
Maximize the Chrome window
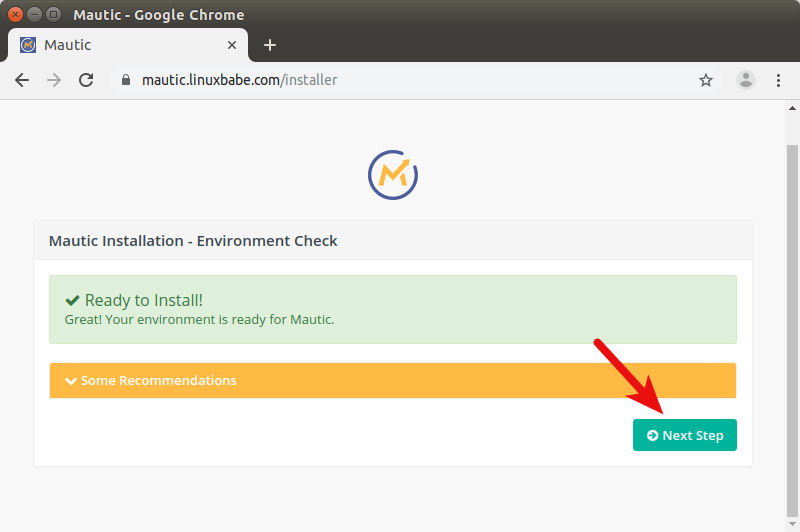53,15
